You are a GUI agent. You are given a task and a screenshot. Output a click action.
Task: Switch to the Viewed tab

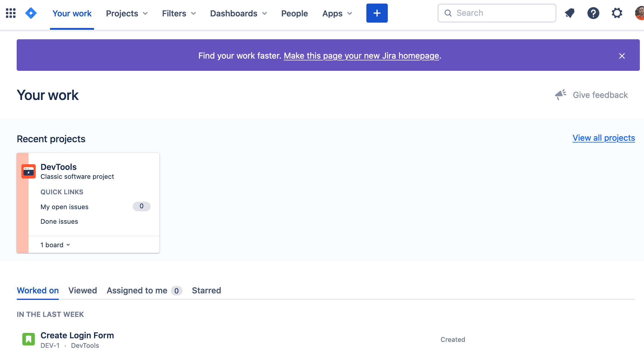[x=83, y=291]
